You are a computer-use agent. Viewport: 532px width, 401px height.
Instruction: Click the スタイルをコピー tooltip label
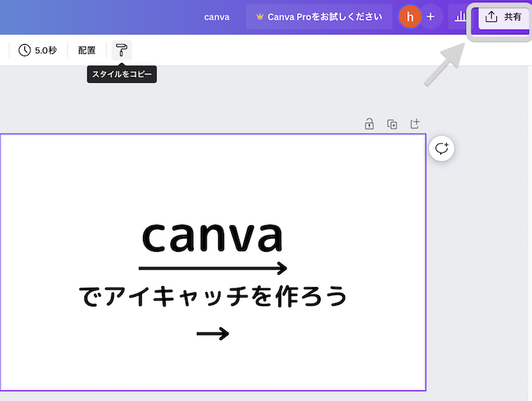point(122,75)
